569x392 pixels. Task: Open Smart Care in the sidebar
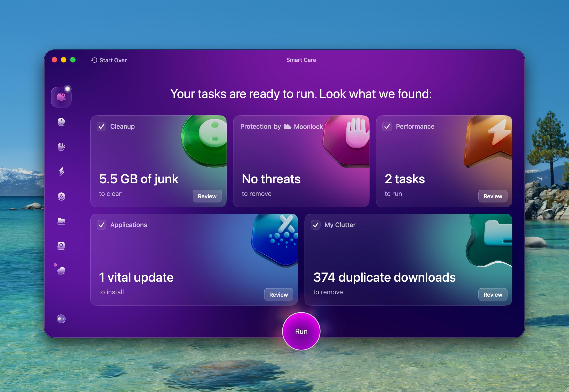[61, 97]
